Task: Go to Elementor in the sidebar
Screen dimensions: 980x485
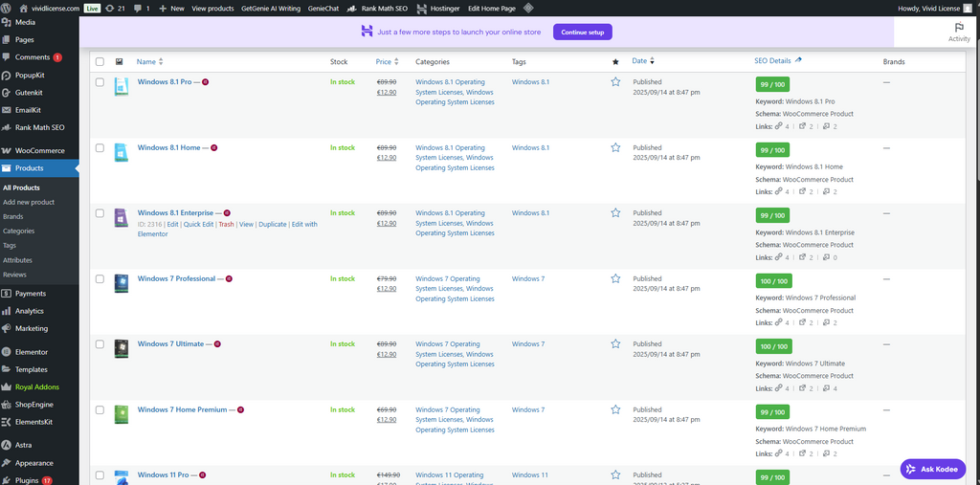Action: point(32,352)
